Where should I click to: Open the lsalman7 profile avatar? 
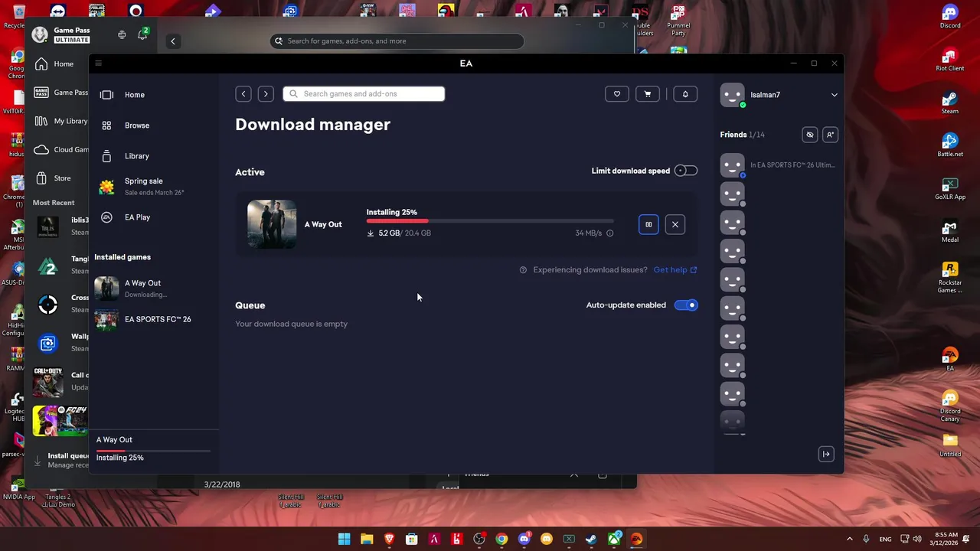(733, 95)
